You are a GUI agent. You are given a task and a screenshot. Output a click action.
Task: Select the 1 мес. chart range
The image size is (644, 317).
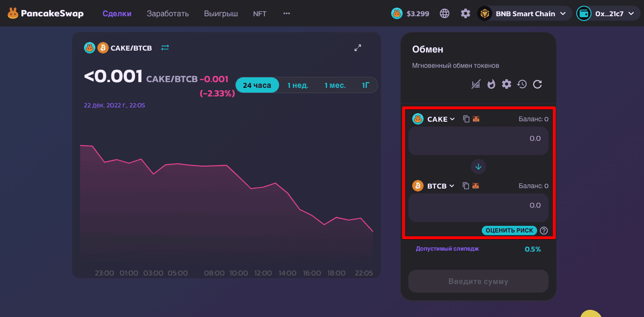click(x=335, y=85)
